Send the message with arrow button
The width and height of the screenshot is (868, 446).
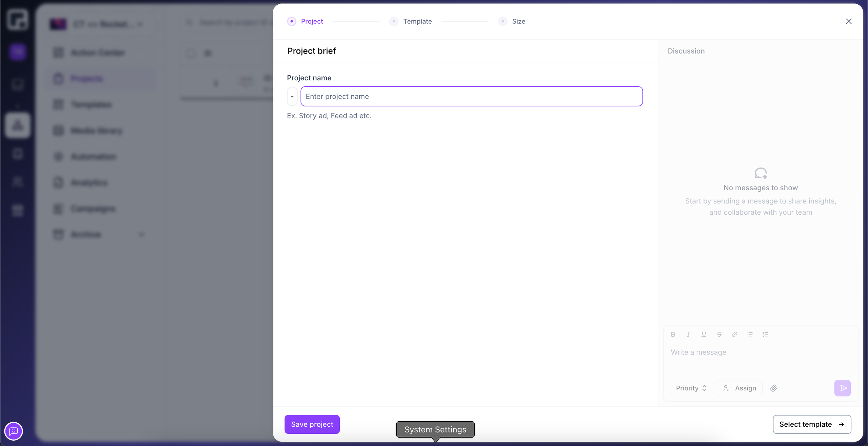pyautogui.click(x=843, y=388)
